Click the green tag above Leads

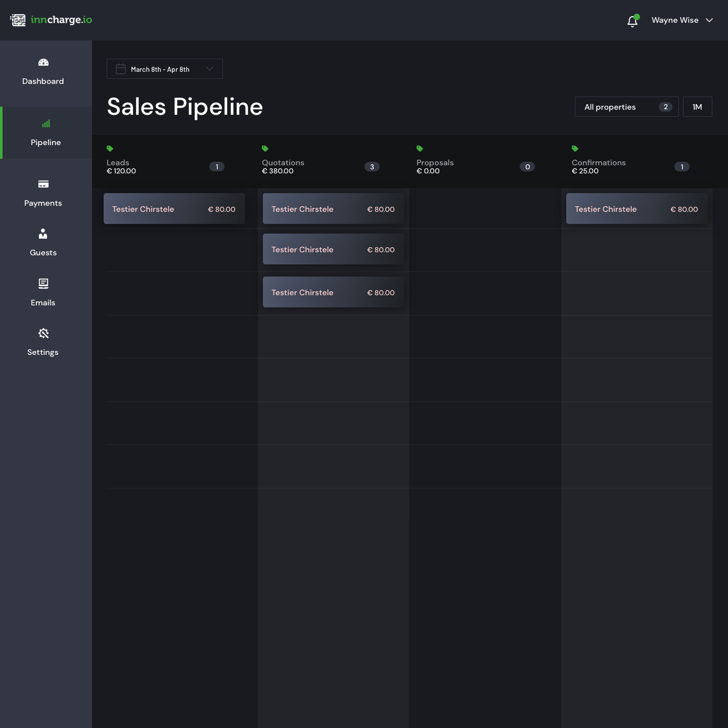(x=110, y=149)
